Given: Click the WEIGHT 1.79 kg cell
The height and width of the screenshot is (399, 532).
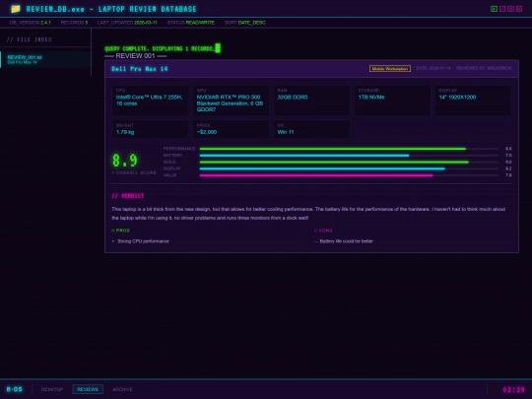Looking at the screenshot, I should 150,129.
